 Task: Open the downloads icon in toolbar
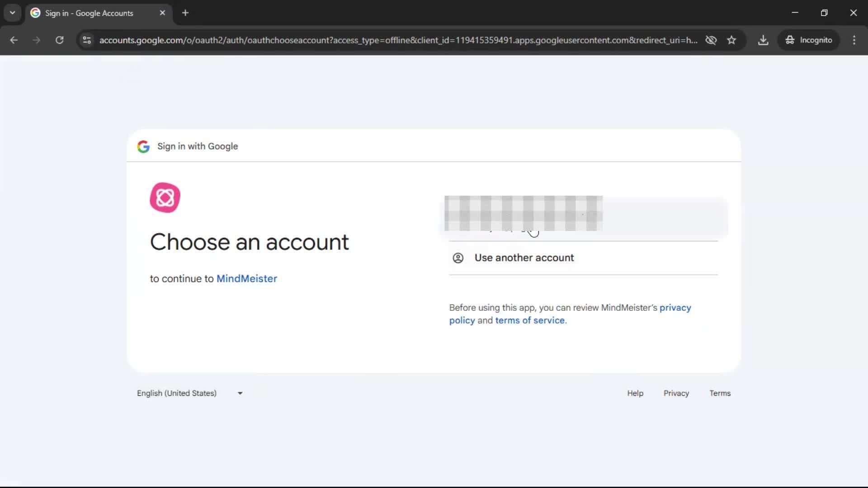[763, 40]
